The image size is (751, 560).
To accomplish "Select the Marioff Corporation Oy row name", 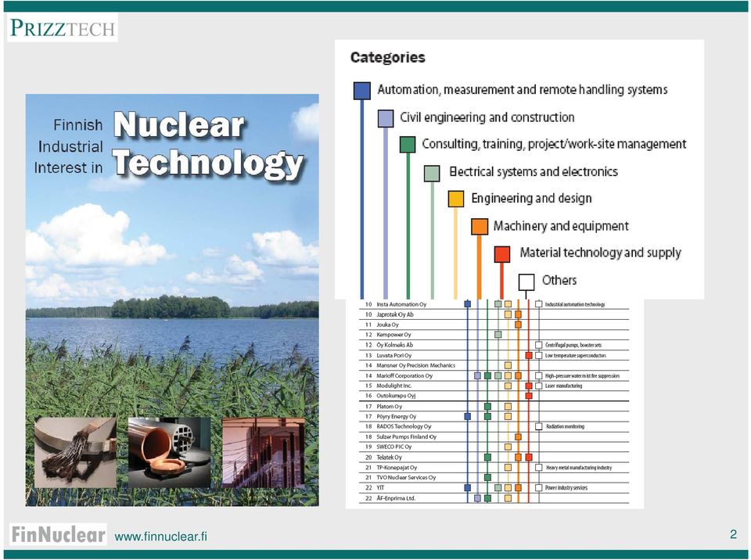I will click(404, 376).
